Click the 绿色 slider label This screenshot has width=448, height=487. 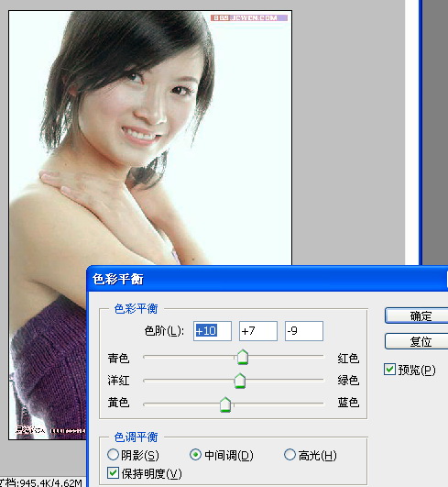pyautogui.click(x=348, y=381)
